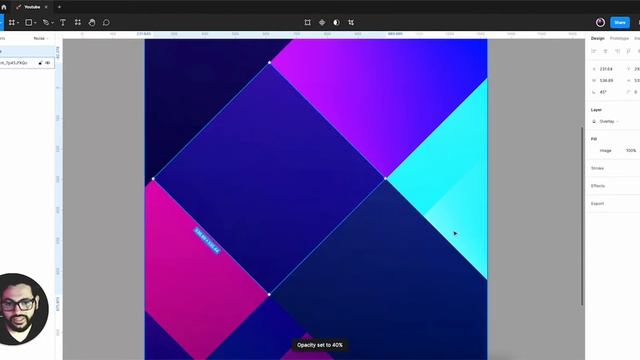
Task: Select the Hand tool
Action: tap(92, 22)
